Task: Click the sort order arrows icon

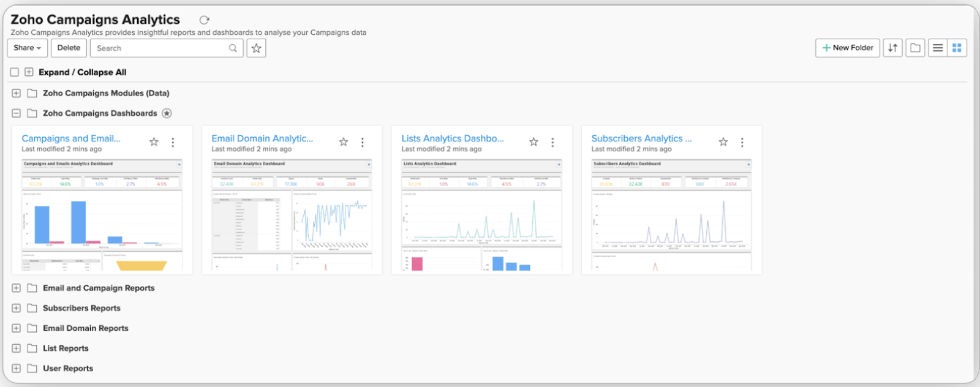Action: click(x=892, y=48)
